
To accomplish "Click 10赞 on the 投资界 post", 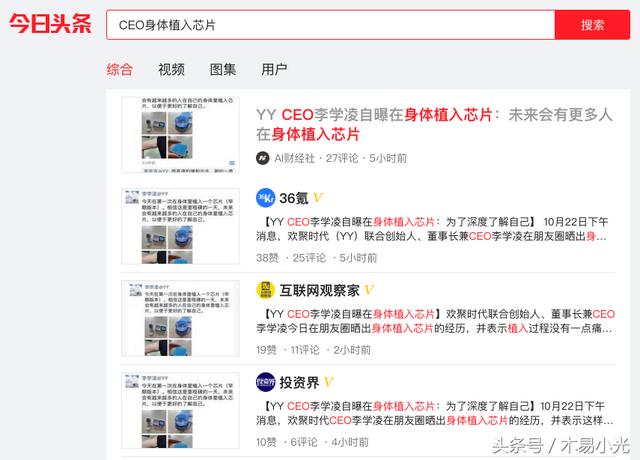I will (x=266, y=442).
